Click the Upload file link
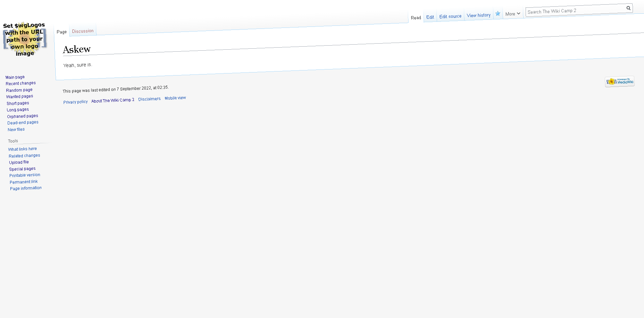The width and height of the screenshot is (644, 318). tap(19, 162)
